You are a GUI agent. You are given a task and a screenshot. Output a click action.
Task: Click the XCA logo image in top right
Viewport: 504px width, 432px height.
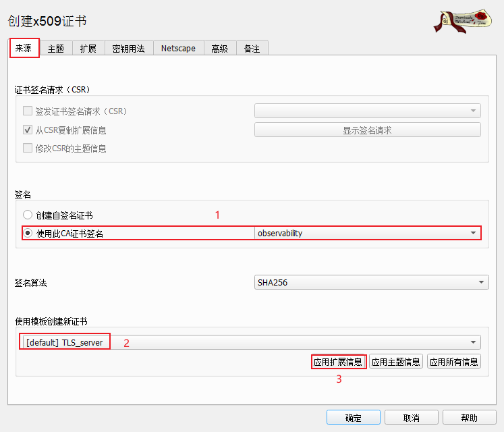pyautogui.click(x=463, y=21)
